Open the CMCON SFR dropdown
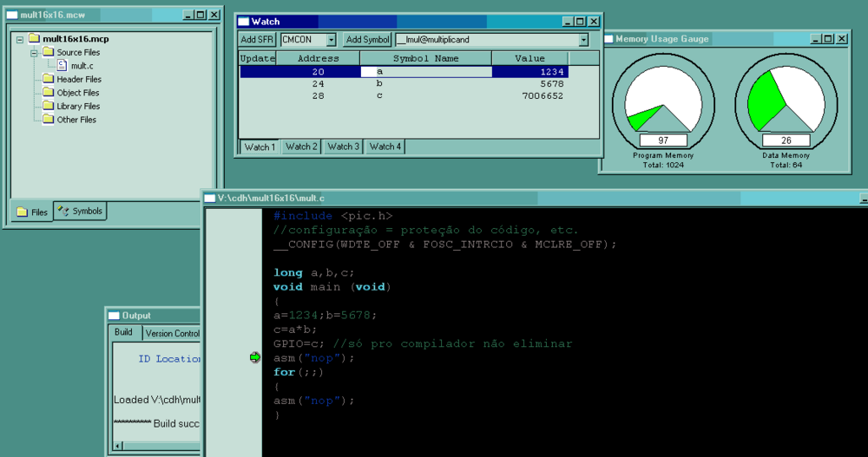The width and height of the screenshot is (868, 457). coord(331,40)
